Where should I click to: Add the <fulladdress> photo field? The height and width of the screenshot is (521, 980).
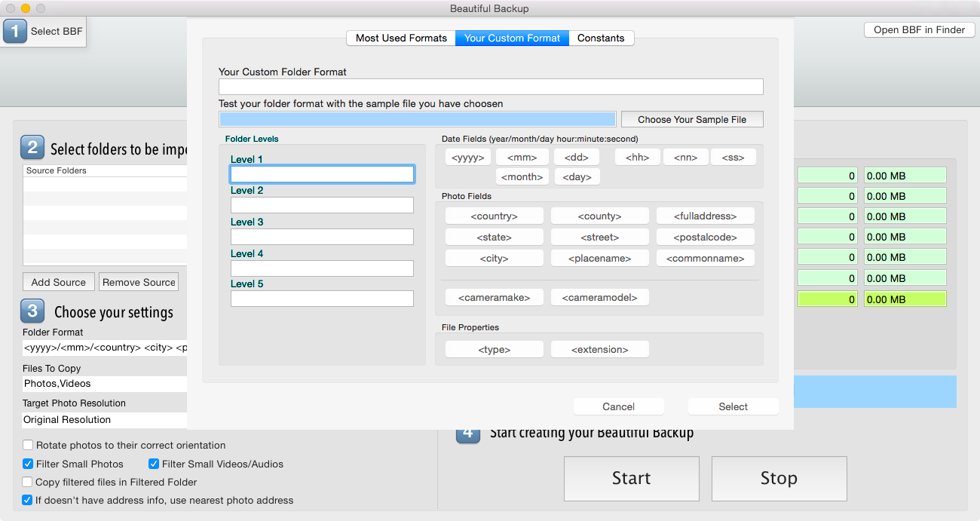pos(706,216)
